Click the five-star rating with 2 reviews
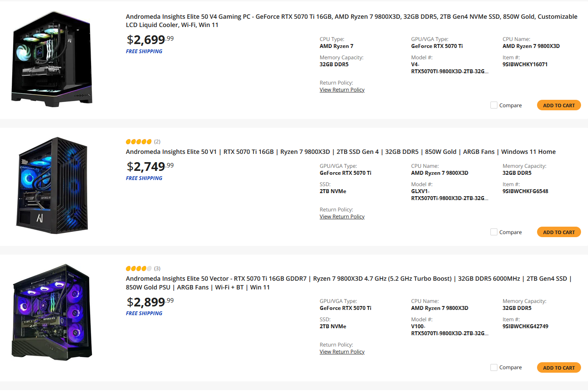588x391 pixels. tap(139, 142)
